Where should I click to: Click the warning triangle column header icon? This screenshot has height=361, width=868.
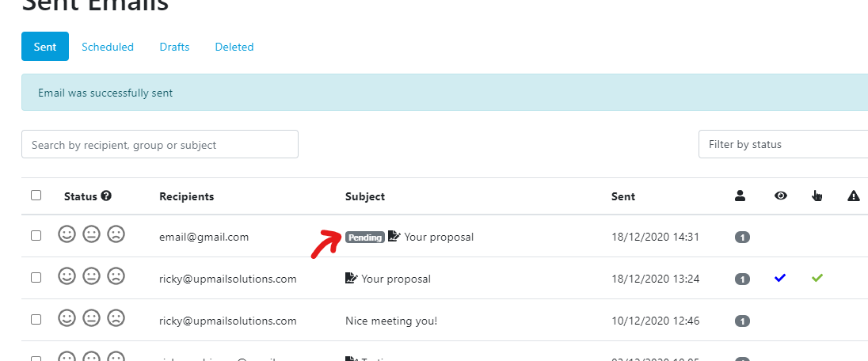854,196
